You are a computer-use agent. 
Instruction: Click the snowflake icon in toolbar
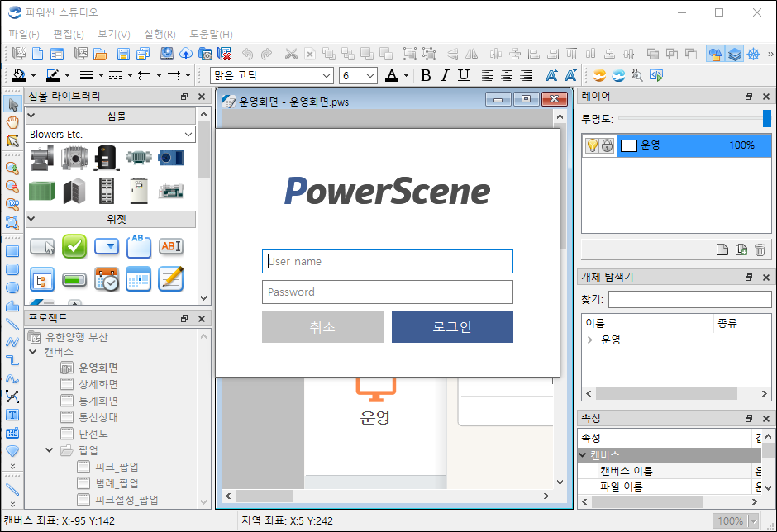coord(753,54)
